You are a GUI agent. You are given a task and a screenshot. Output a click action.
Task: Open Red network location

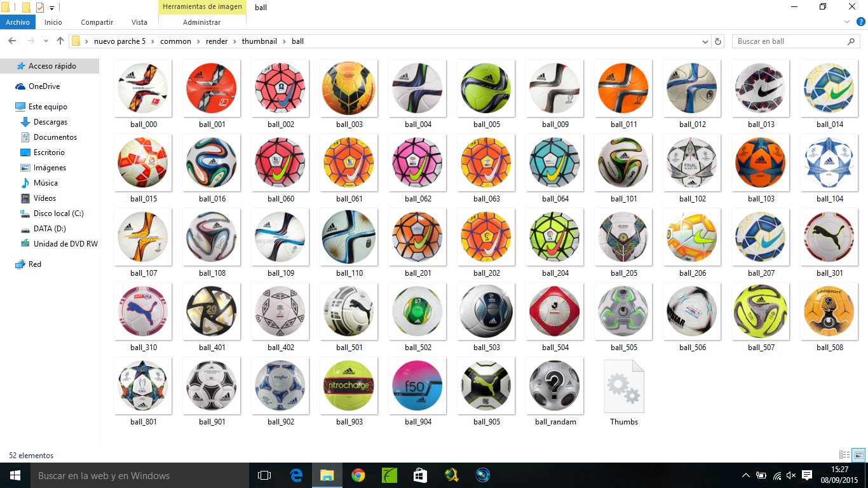tap(35, 264)
